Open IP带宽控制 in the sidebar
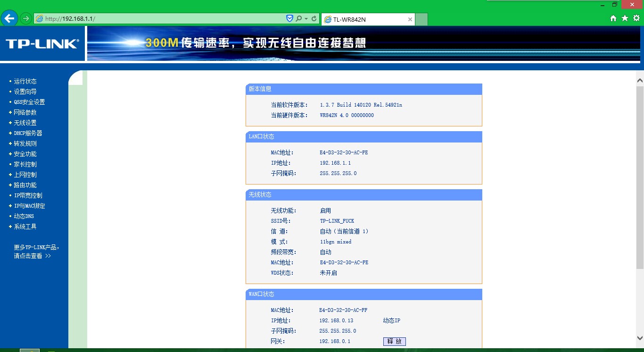The image size is (644, 352). (x=28, y=195)
